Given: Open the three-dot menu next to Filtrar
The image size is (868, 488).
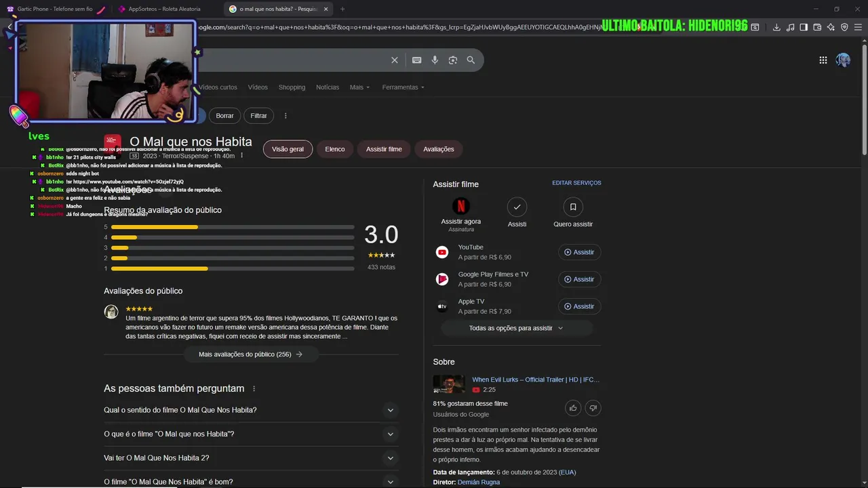Looking at the screenshot, I should [285, 116].
